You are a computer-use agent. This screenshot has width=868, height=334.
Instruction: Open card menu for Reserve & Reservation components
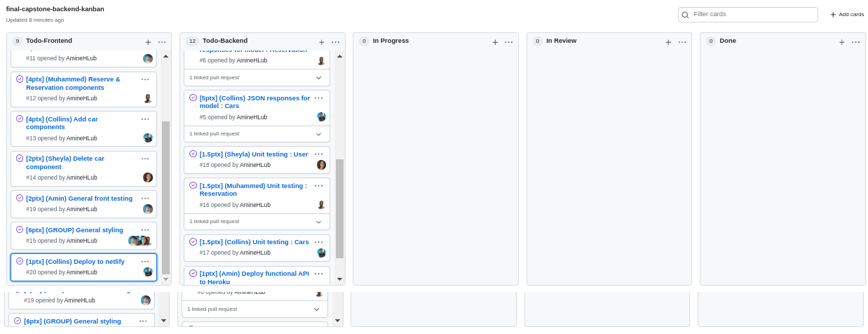pos(145,79)
